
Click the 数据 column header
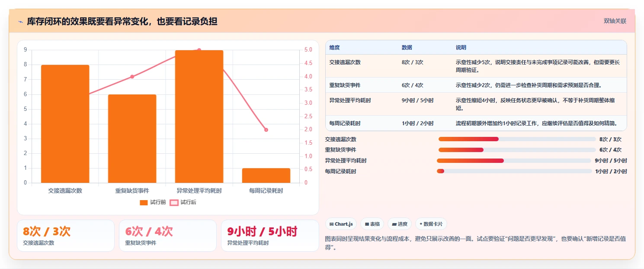click(407, 47)
